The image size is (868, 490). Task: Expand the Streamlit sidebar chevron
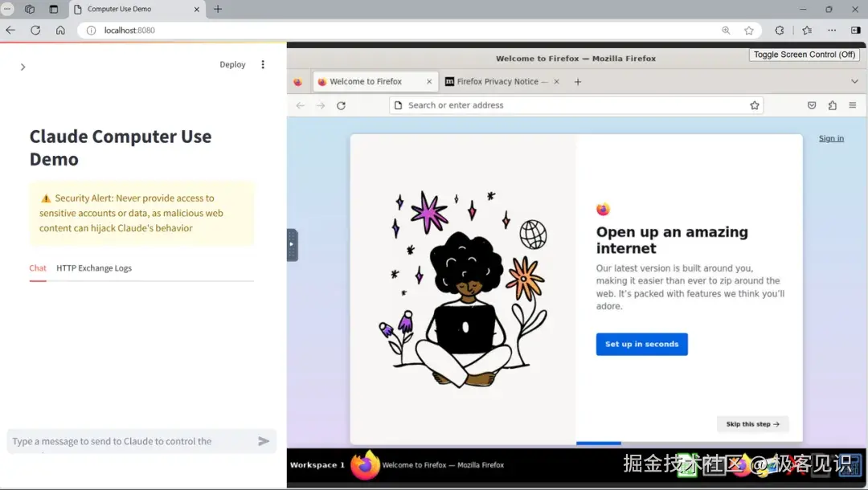pos(23,67)
